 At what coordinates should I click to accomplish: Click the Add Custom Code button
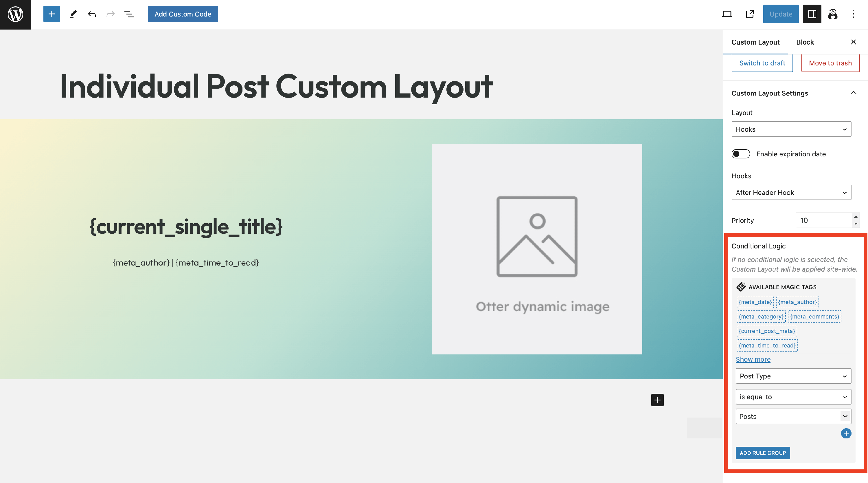(x=183, y=14)
